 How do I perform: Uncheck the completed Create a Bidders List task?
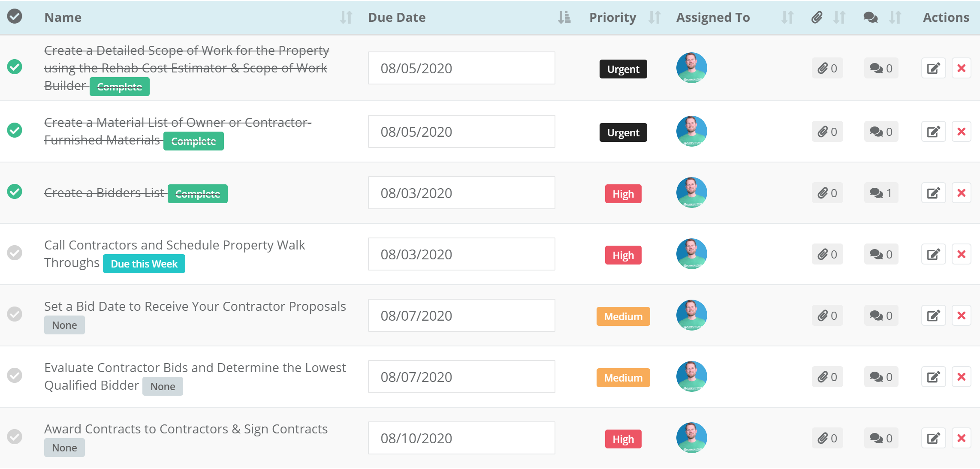pyautogui.click(x=14, y=192)
